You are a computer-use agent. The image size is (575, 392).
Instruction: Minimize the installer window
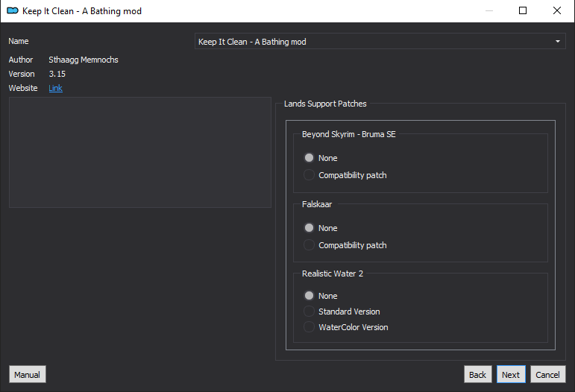point(488,10)
